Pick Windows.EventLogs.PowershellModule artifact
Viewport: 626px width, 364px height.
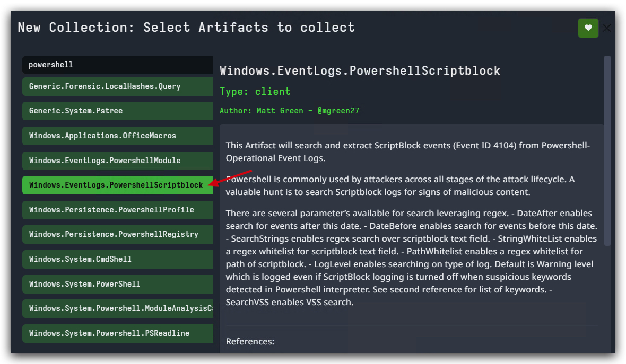click(x=118, y=161)
